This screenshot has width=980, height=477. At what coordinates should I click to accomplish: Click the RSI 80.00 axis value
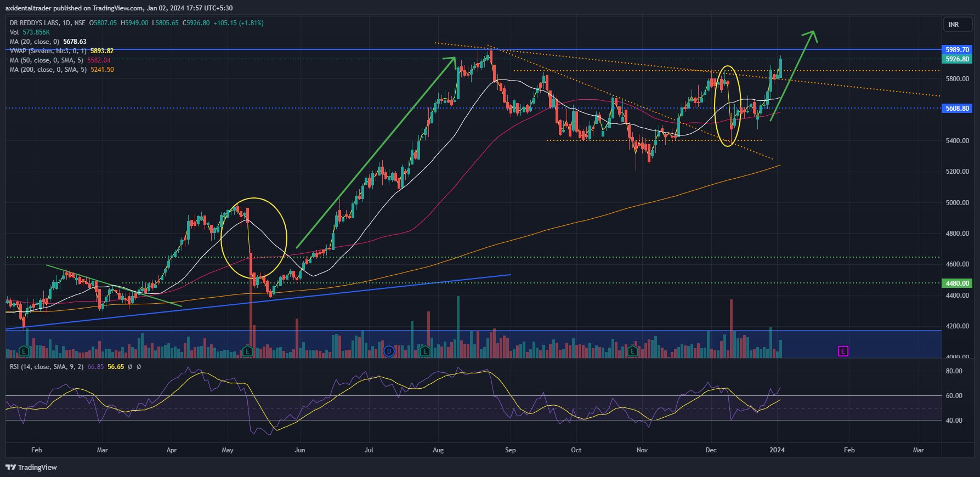click(954, 371)
